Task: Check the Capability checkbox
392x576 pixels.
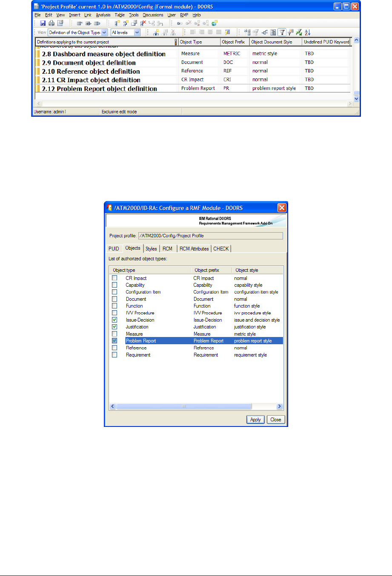Action: pyautogui.click(x=114, y=285)
